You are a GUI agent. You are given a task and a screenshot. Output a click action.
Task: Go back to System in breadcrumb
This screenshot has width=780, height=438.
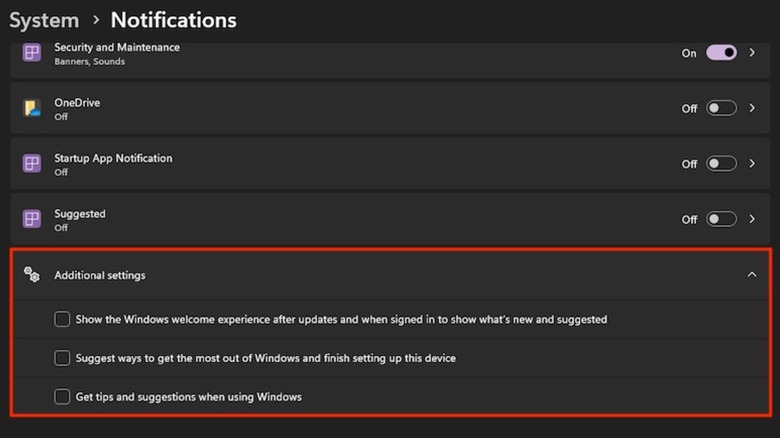[44, 20]
